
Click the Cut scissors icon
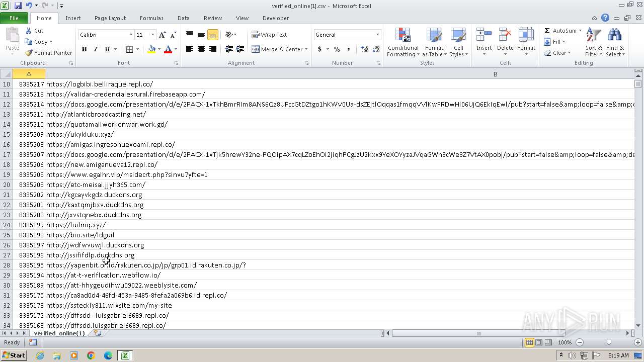pyautogui.click(x=29, y=31)
